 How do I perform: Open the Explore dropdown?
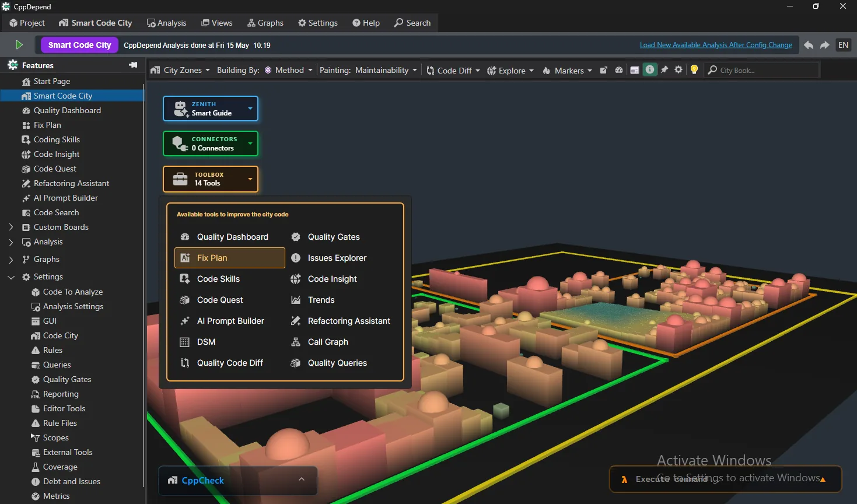510,70
